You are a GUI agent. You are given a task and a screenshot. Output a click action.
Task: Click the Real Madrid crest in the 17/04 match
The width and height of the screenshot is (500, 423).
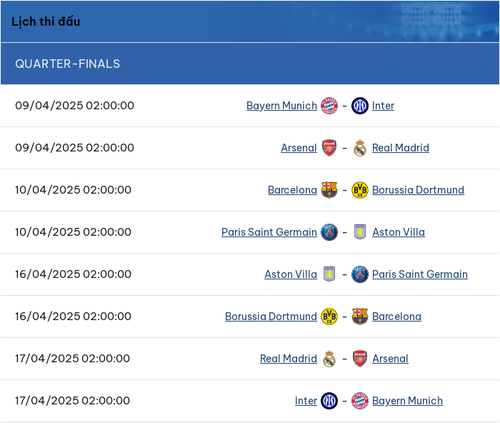[329, 359]
